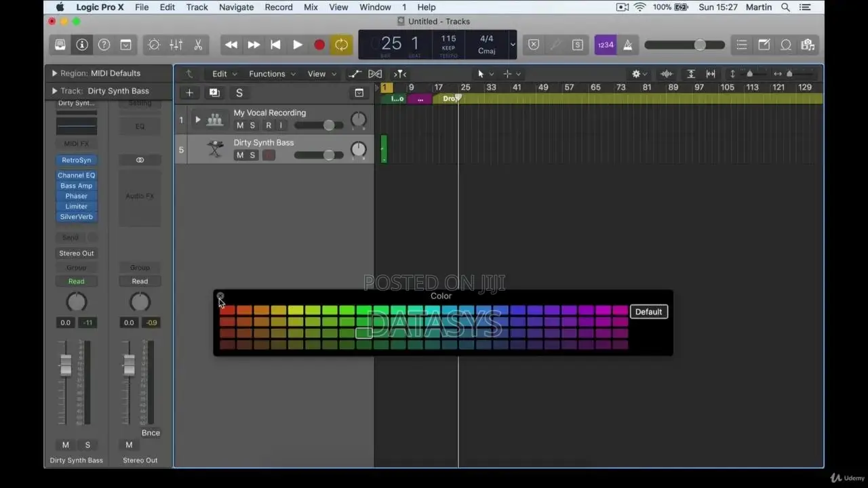The width and height of the screenshot is (868, 488).
Task: Expand the Region: MIDI Defaults section
Action: (x=54, y=73)
